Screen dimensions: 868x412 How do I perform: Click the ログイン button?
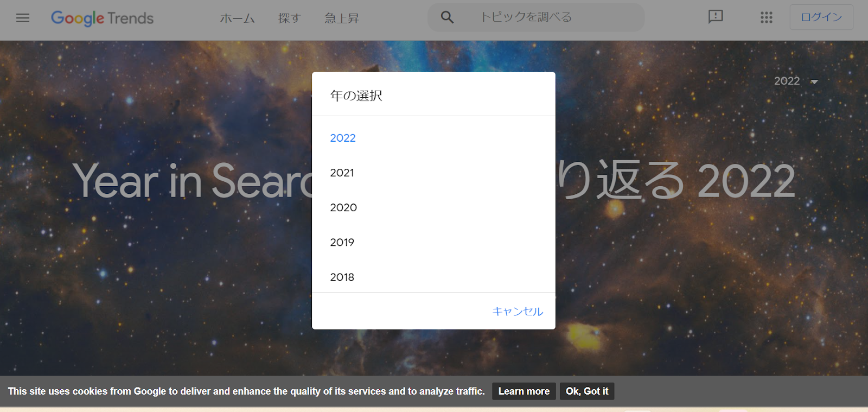point(821,17)
